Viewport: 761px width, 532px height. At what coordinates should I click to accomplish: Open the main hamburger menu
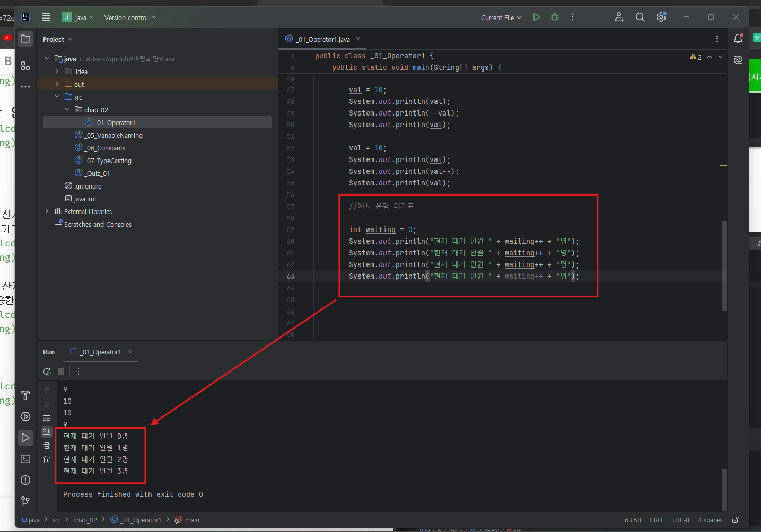pos(46,17)
